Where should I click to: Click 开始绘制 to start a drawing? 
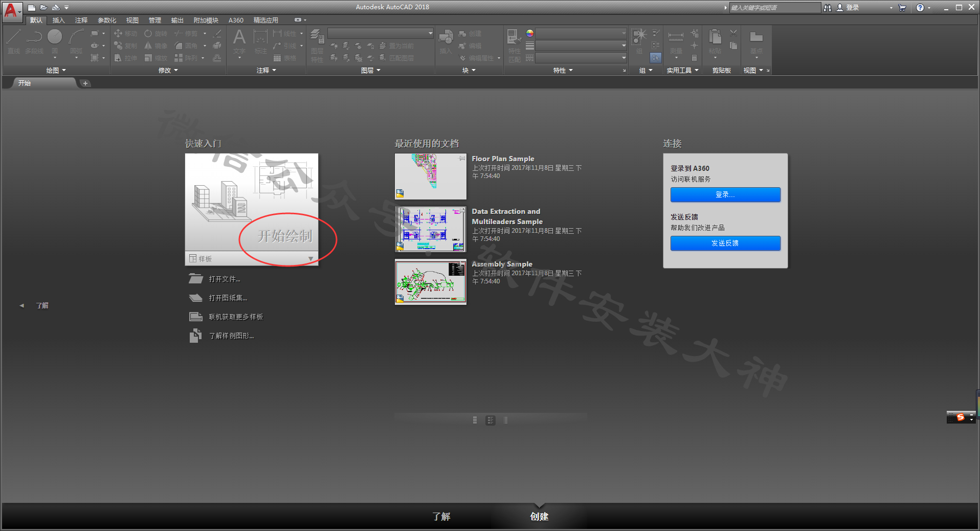(x=284, y=236)
